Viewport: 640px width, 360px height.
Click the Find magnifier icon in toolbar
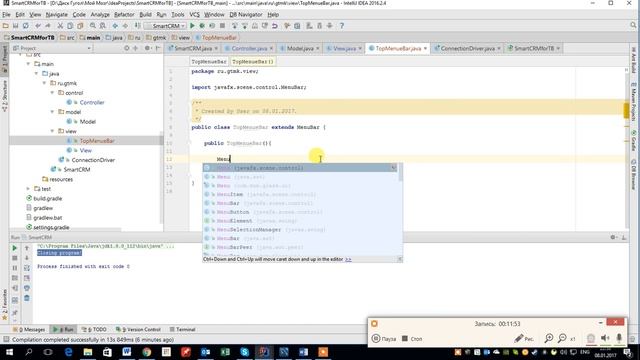click(x=93, y=26)
